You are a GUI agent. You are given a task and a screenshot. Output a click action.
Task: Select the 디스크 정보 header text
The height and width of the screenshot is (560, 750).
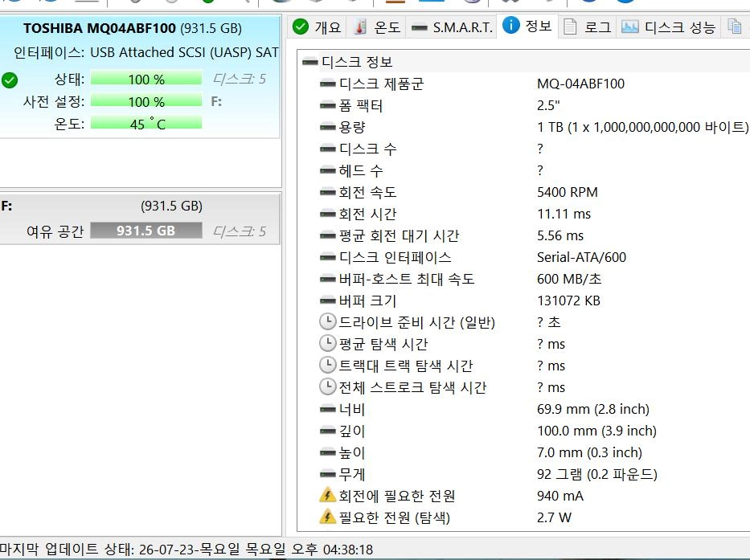pyautogui.click(x=357, y=62)
